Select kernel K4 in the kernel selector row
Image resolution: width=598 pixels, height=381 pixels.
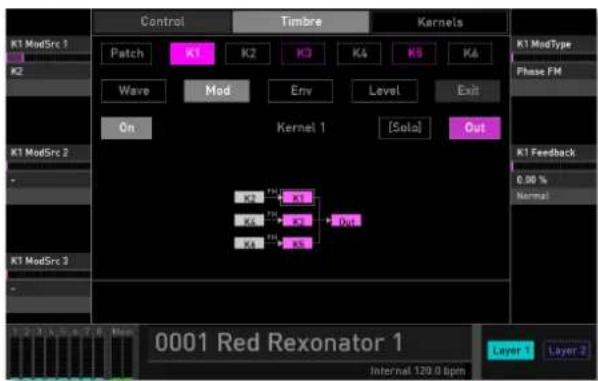tap(359, 53)
